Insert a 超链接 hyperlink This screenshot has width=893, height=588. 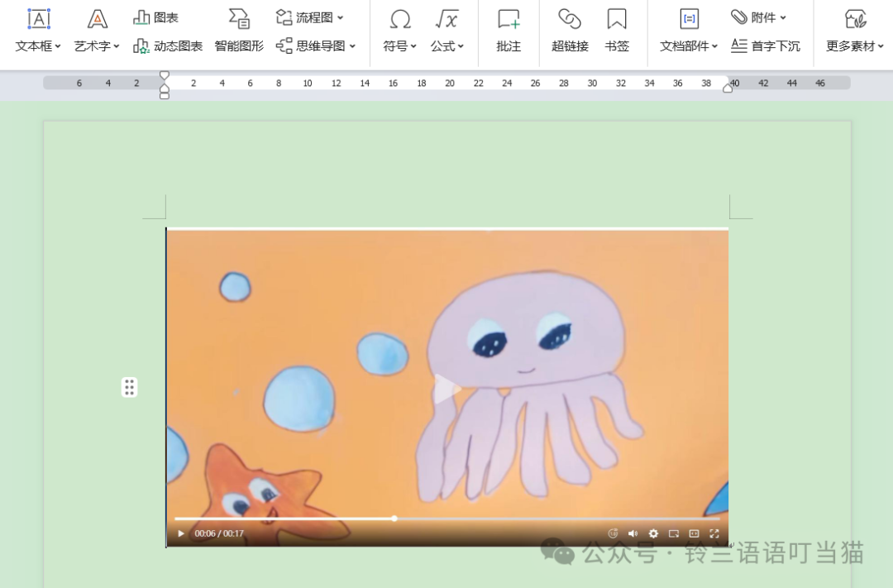point(570,31)
